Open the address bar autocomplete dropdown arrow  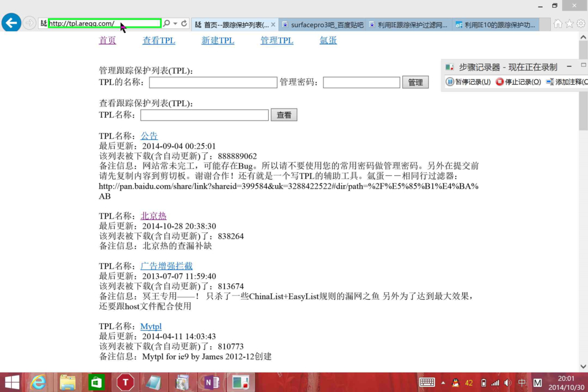point(175,24)
